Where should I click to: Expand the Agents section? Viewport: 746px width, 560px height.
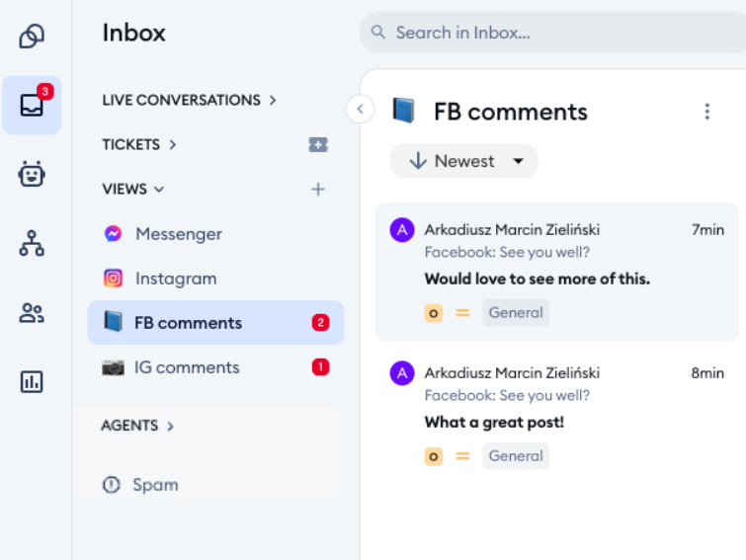[x=137, y=426]
